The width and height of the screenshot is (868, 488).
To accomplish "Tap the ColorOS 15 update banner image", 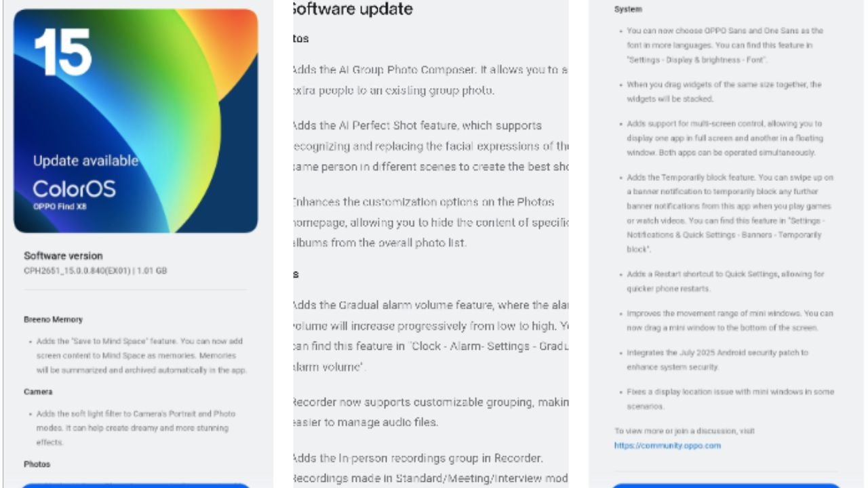I will tap(136, 121).
